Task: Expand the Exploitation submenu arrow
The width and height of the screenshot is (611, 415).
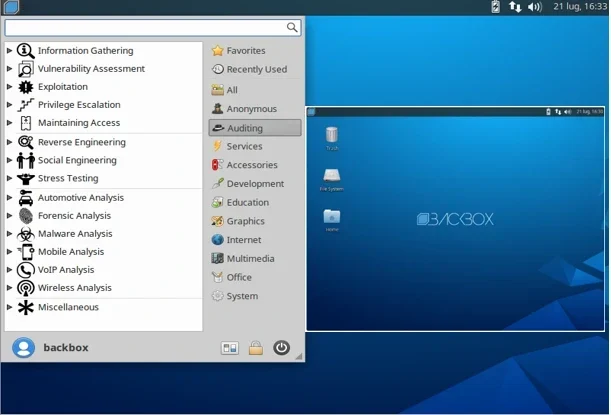Action: pyautogui.click(x=9, y=87)
